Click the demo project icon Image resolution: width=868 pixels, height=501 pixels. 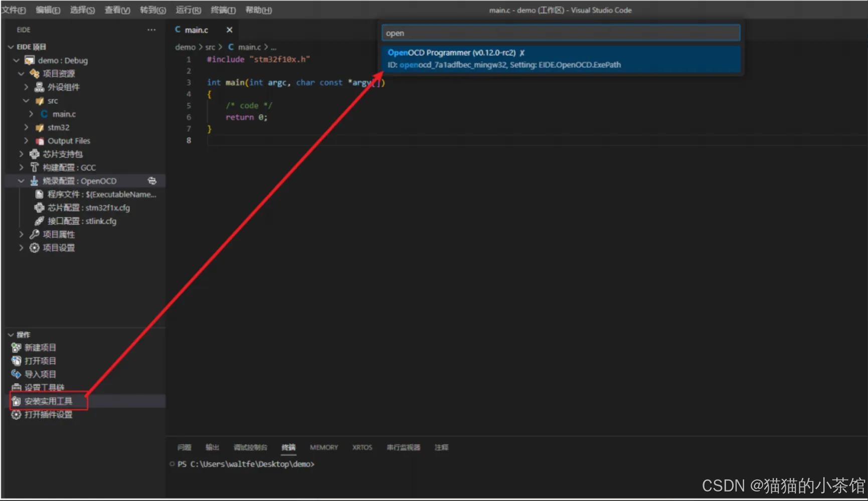30,60
